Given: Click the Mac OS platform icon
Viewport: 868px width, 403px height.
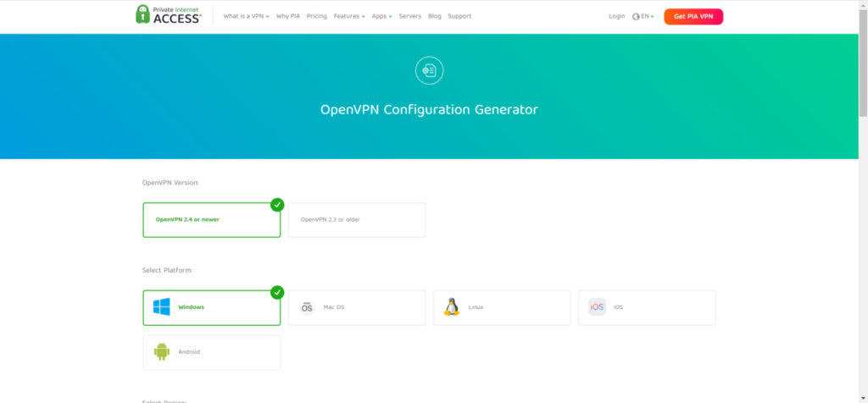Looking at the screenshot, I should [x=307, y=307].
